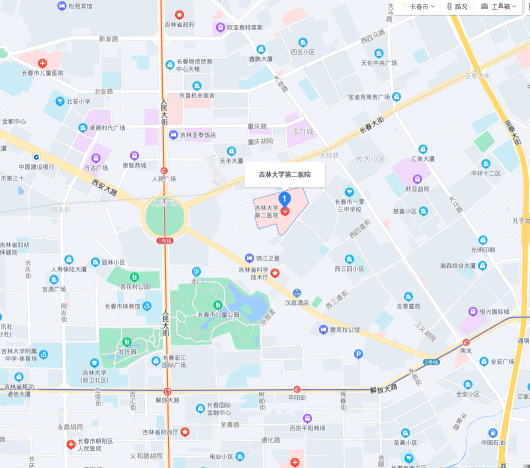This screenshot has width=530, height=468.
Task: Select the 北安小学 school marker
Action: click(60, 101)
